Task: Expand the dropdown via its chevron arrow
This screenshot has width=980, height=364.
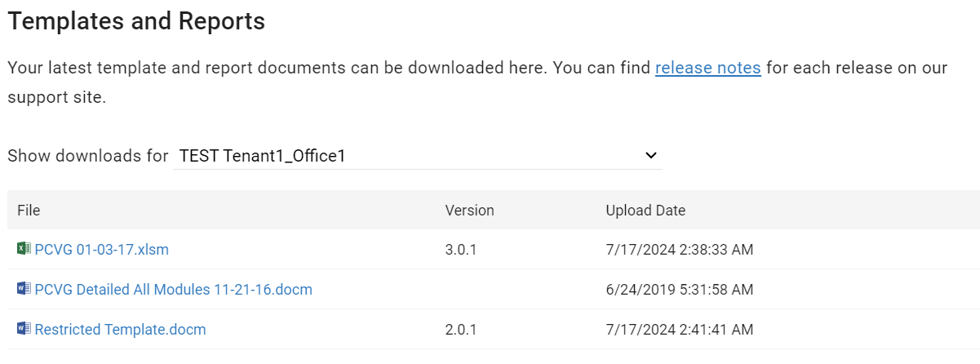Action: [650, 155]
